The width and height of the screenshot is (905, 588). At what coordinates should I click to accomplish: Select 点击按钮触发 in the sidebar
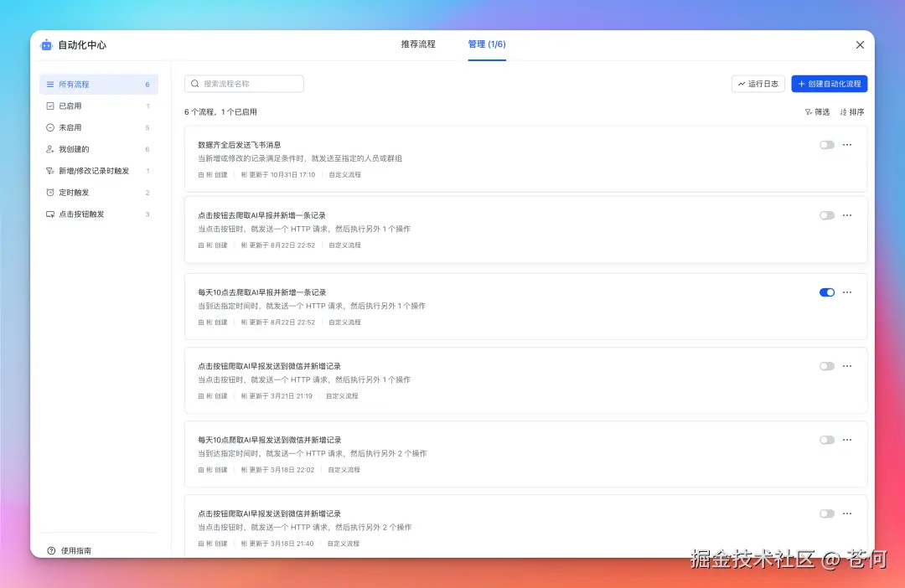click(80, 214)
